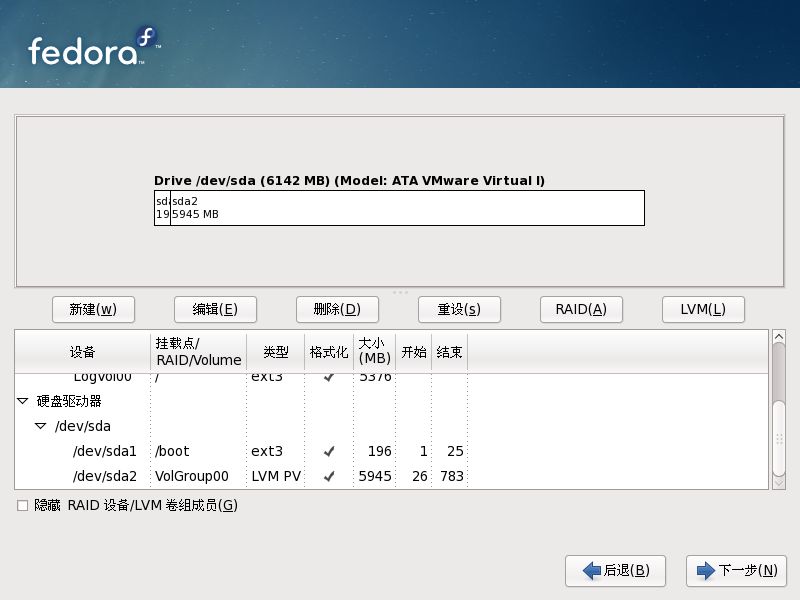Click the sda2 5945 MB partition block
This screenshot has width=800, height=600.
coord(407,208)
